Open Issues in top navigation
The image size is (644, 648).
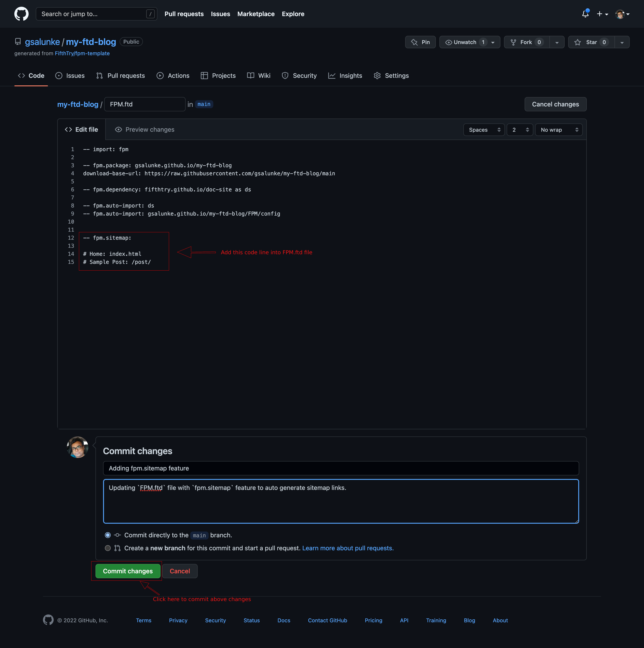pos(220,14)
